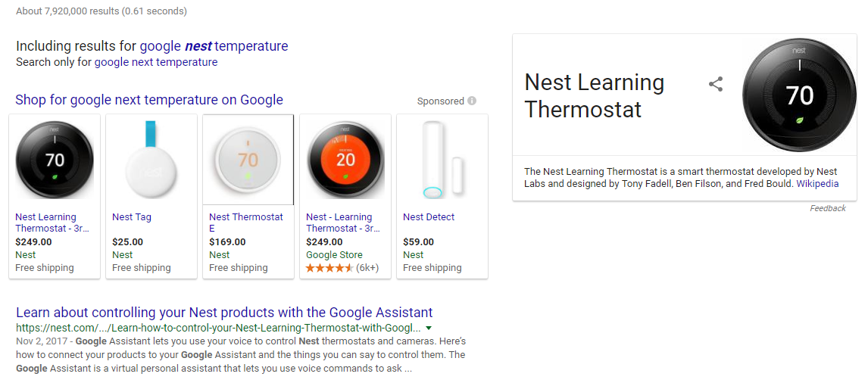This screenshot has width=868, height=383.
Task: Expand the green arrow beside nest.com URL
Action: [429, 328]
